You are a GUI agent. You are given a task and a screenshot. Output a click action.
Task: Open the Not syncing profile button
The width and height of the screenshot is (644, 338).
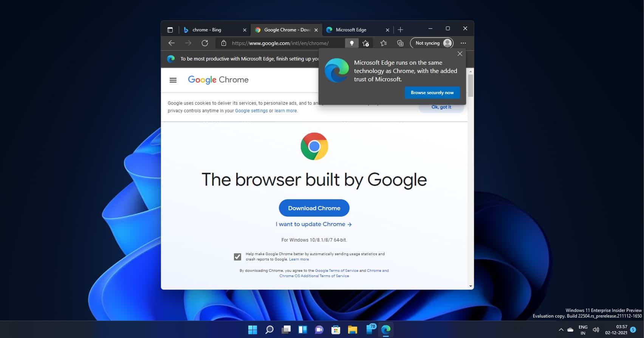(432, 43)
